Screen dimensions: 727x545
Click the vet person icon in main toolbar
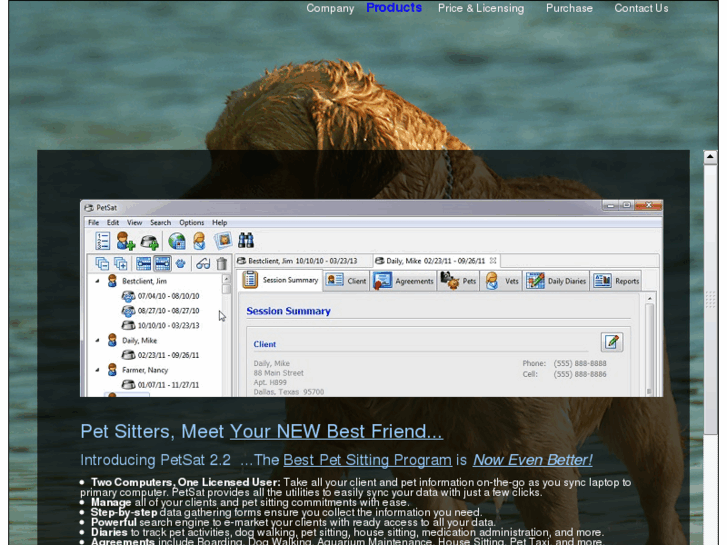pos(199,241)
